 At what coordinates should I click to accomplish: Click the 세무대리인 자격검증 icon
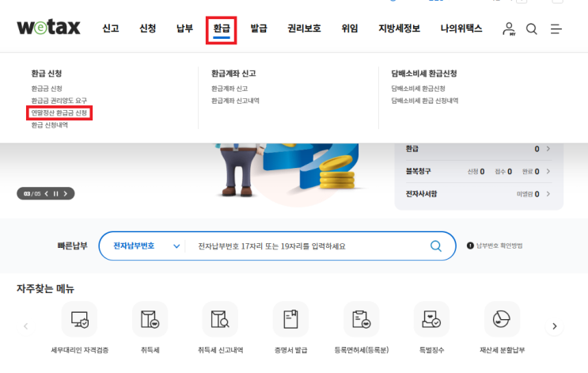pyautogui.click(x=79, y=319)
